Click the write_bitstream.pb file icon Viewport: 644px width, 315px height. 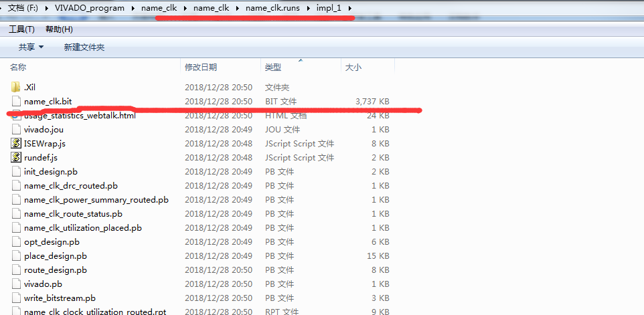(16, 298)
